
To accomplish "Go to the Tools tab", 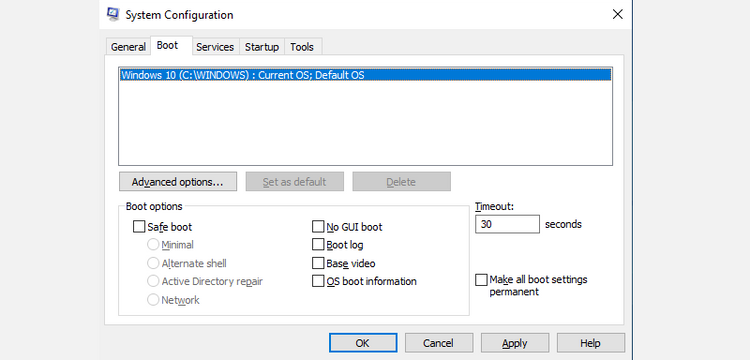I will pos(302,47).
